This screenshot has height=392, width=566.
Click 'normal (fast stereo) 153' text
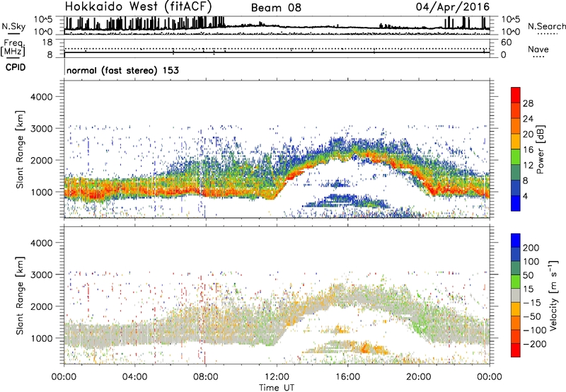point(122,70)
